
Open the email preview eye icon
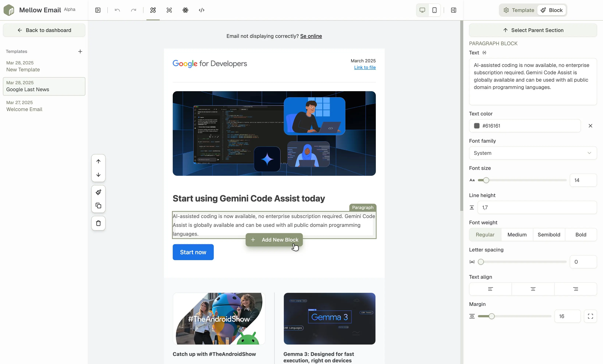coord(169,10)
